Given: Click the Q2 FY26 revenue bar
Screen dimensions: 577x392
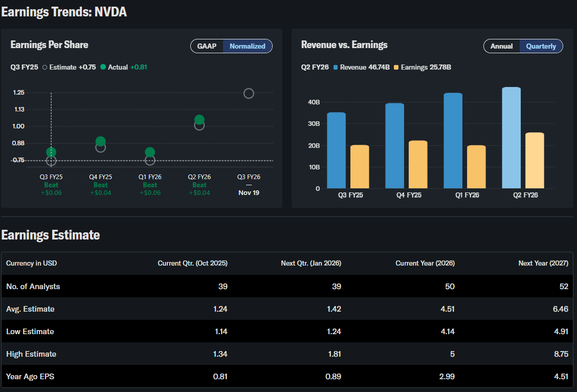Looking at the screenshot, I should coord(512,138).
